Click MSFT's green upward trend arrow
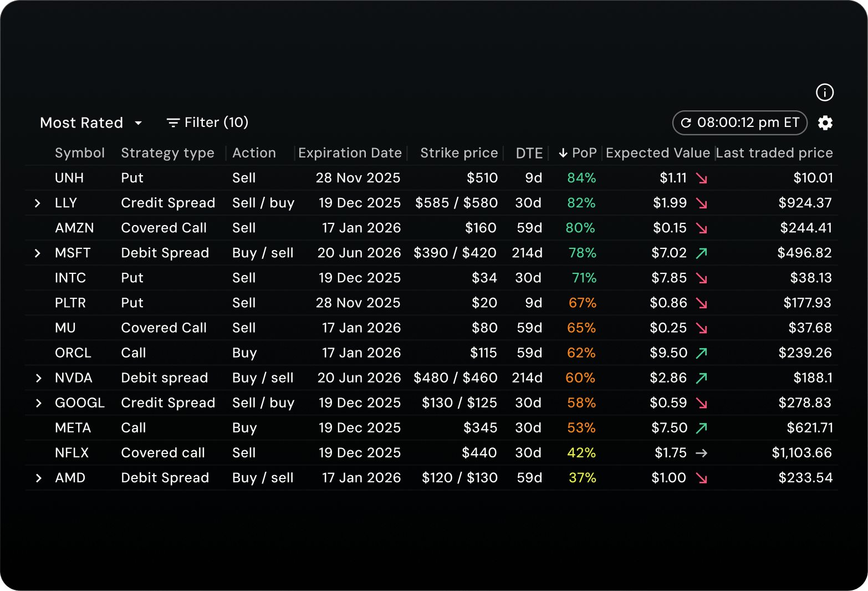This screenshot has height=591, width=868. pos(702,253)
